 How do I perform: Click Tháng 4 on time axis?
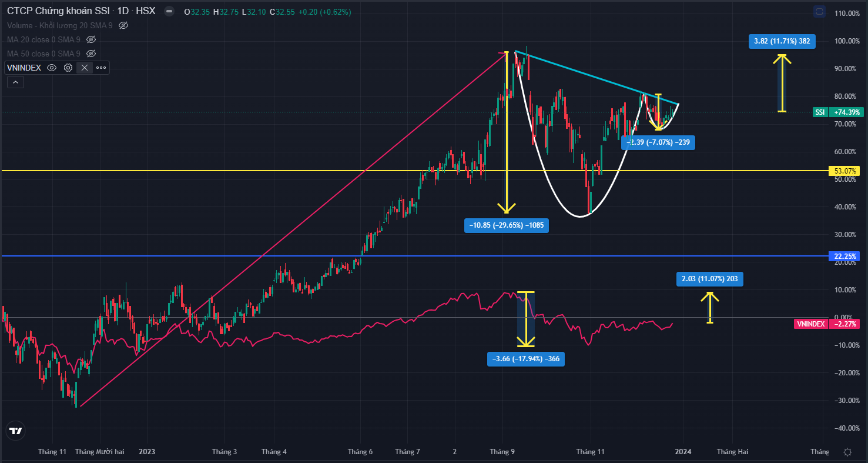(274, 452)
